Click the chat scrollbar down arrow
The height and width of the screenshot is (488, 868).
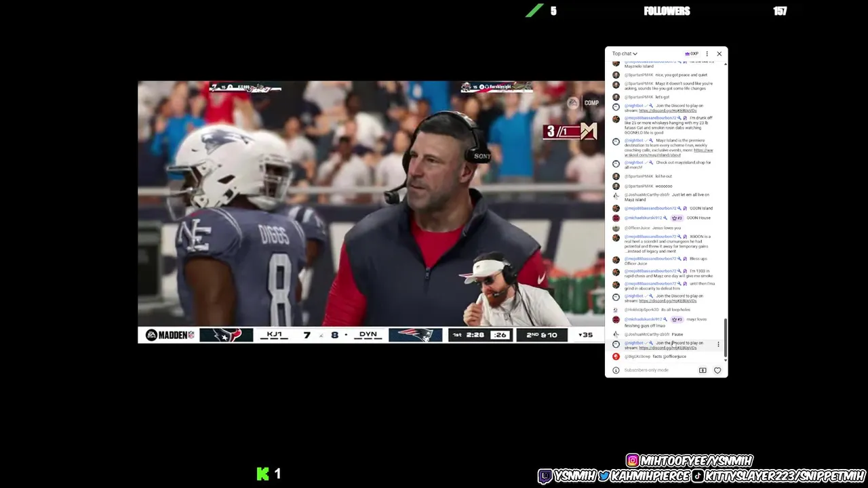[726, 360]
